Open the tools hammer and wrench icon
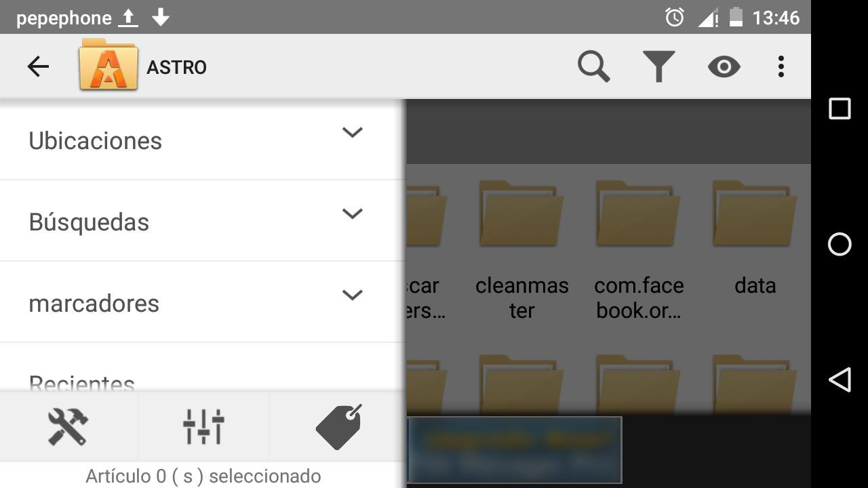868x488 pixels. click(x=68, y=427)
